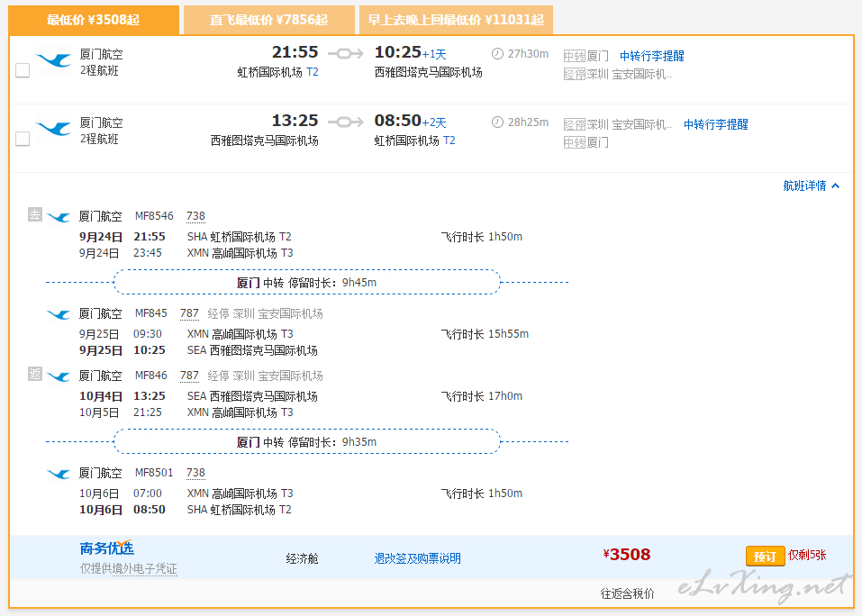This screenshot has width=862, height=616.
Task: Click 往返含税价 label
Action: [x=627, y=594]
